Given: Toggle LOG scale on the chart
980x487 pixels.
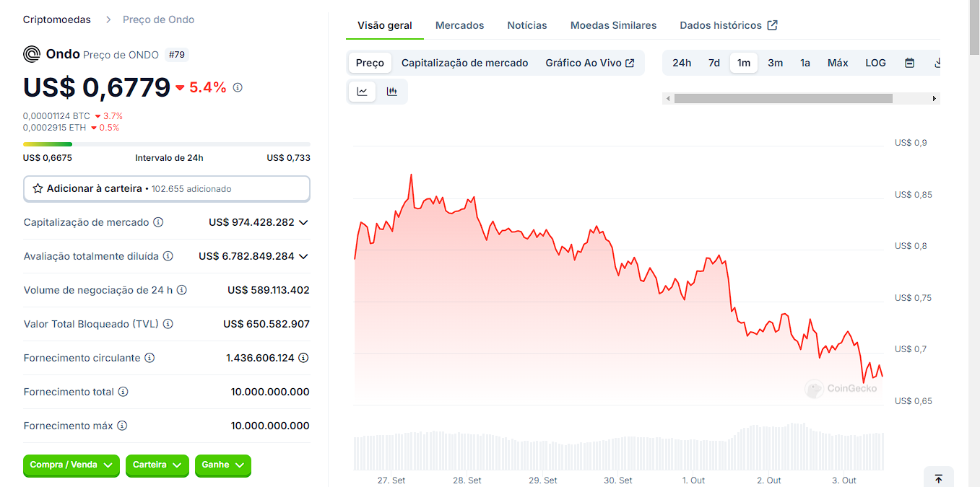Looking at the screenshot, I should (875, 63).
